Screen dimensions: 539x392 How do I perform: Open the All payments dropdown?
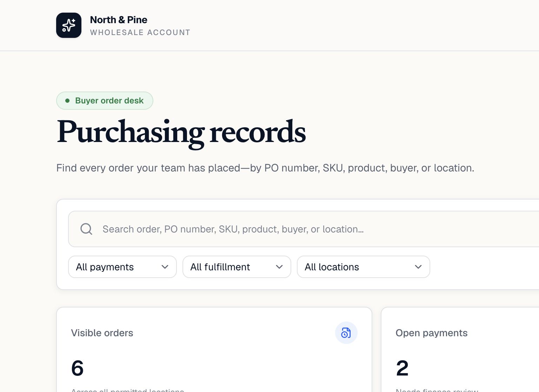(x=122, y=267)
